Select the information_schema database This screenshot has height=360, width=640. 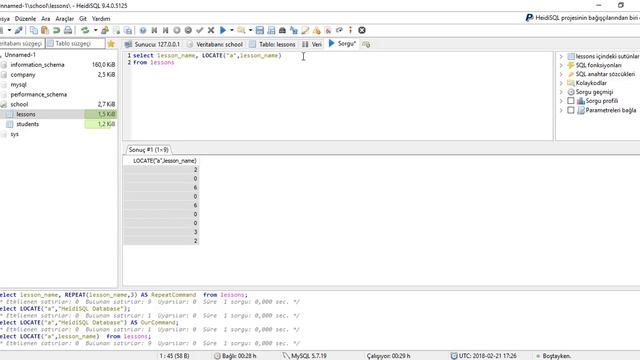[38, 65]
